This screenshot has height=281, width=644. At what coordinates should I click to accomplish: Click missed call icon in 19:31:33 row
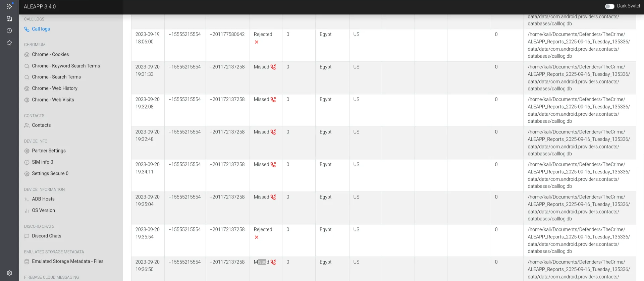click(x=273, y=67)
